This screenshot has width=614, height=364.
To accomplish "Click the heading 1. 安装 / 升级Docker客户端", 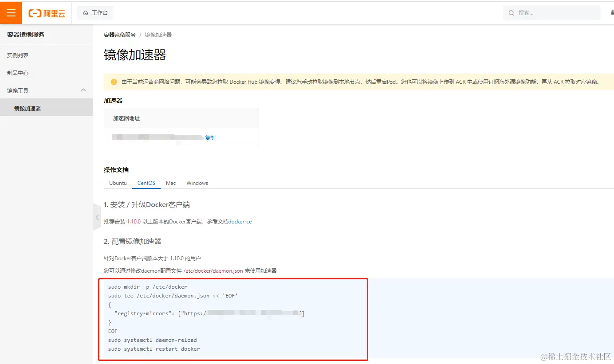I will [147, 205].
